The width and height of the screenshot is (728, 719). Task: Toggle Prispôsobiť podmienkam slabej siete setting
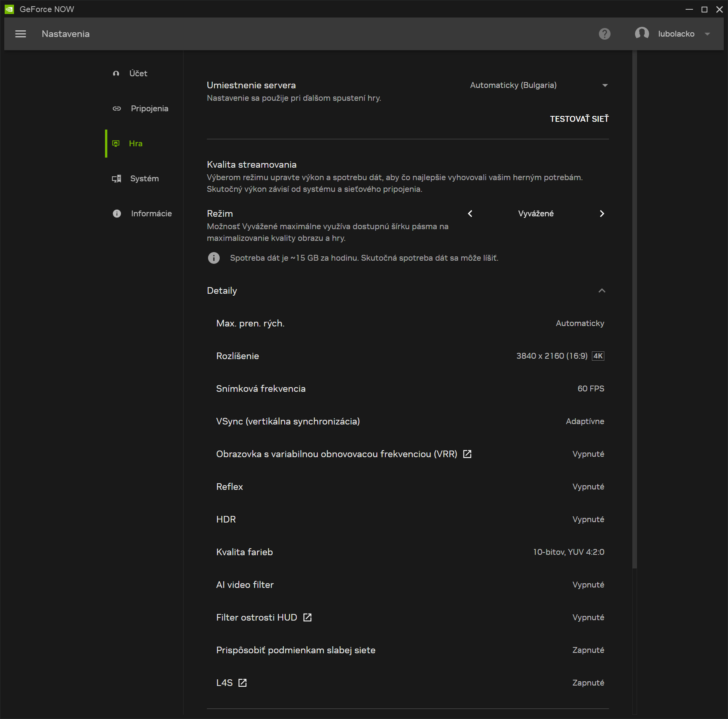[588, 650]
